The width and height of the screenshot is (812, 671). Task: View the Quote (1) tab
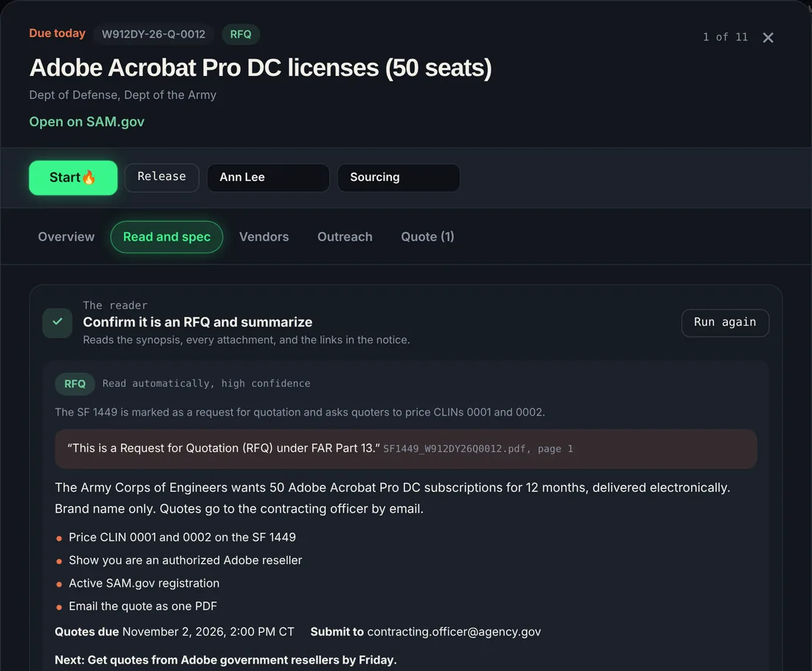pos(427,237)
